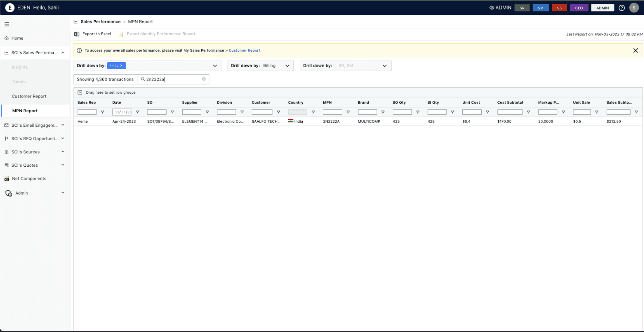Open Date column filter icon

[x=137, y=112]
